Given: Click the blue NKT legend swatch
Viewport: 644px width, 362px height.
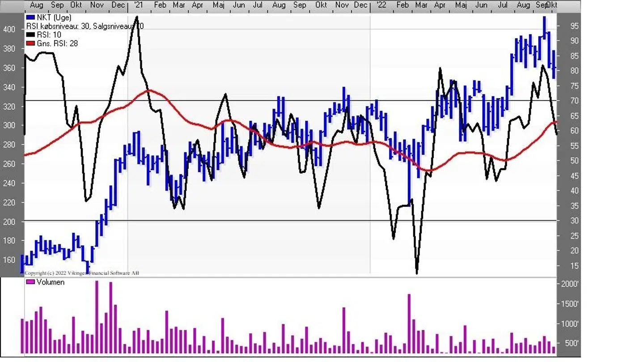Looking at the screenshot, I should pyautogui.click(x=30, y=18).
